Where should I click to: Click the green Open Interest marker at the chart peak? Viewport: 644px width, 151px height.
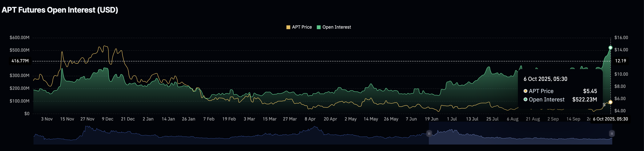click(610, 48)
